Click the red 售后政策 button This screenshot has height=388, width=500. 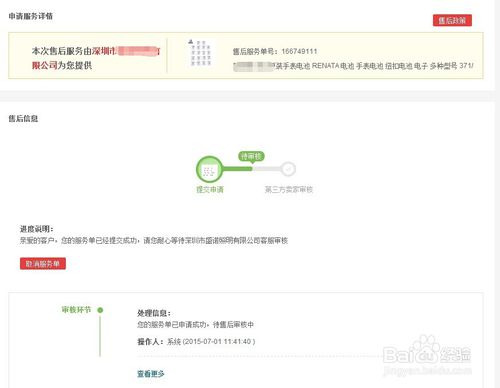click(x=452, y=20)
